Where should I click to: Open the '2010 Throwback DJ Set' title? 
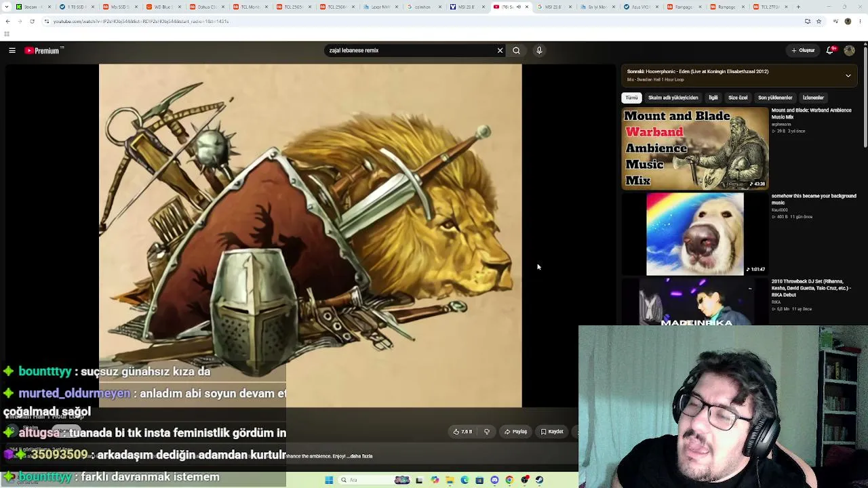pos(811,288)
